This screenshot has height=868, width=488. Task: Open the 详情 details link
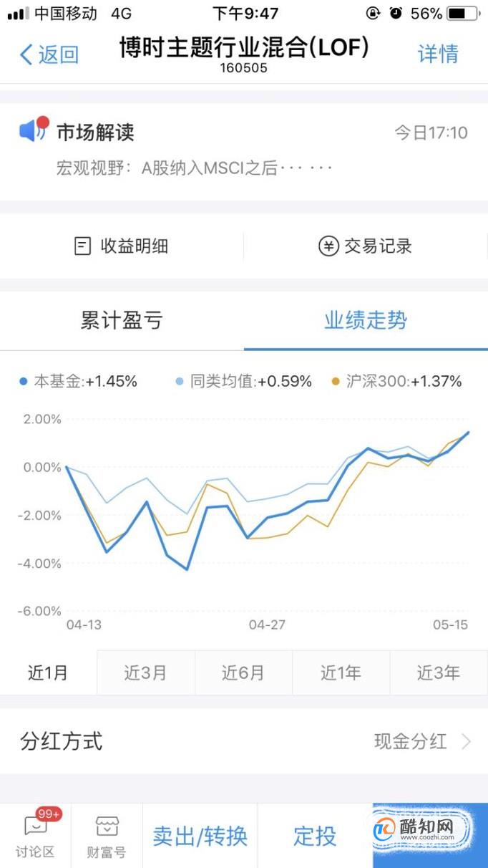438,54
